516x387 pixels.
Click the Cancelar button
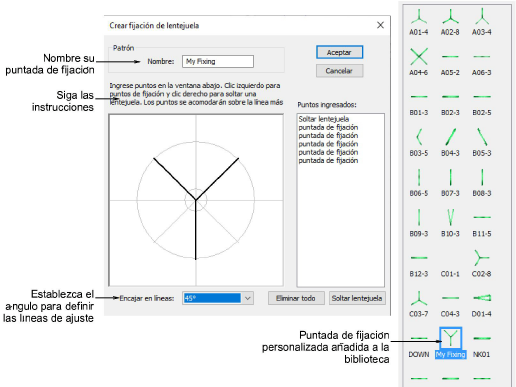(x=339, y=71)
